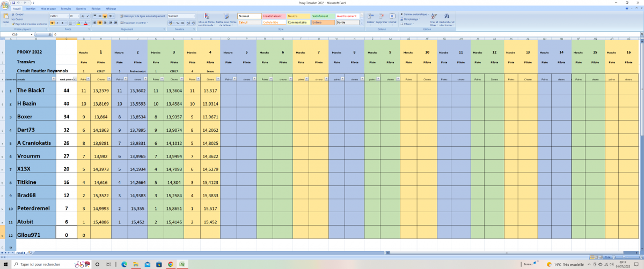Toggle bold formatting
This screenshot has height=269, width=644.
tap(52, 23)
